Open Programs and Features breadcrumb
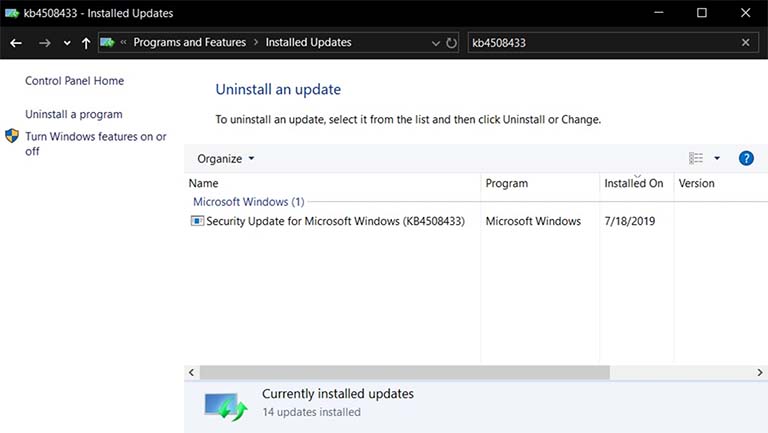 coord(190,43)
